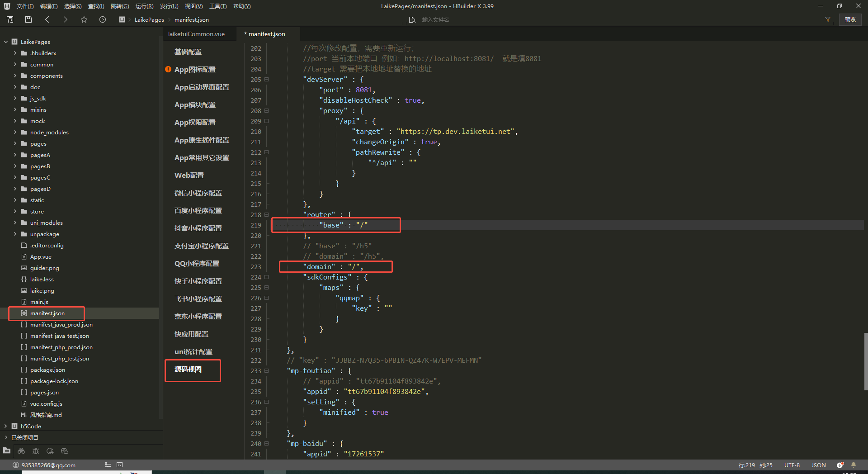Screen dimensions: 868x474
Task: Select 微信小程序配置 settings section
Action: [198, 193]
